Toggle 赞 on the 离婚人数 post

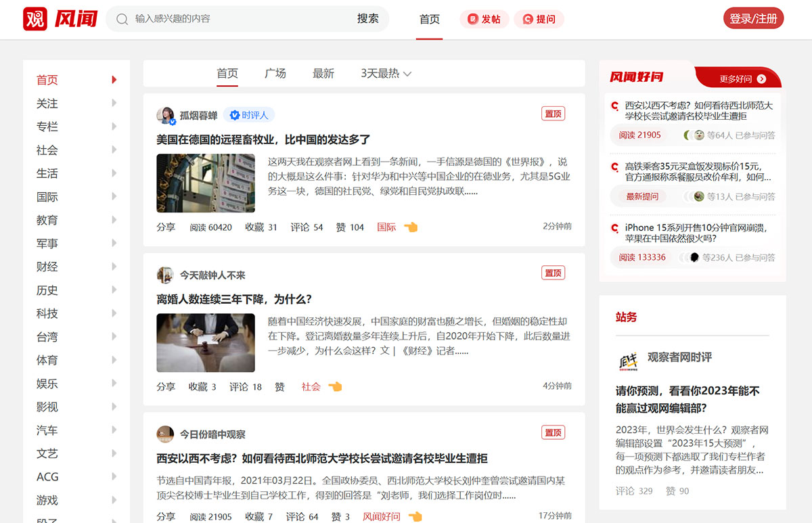(279, 386)
